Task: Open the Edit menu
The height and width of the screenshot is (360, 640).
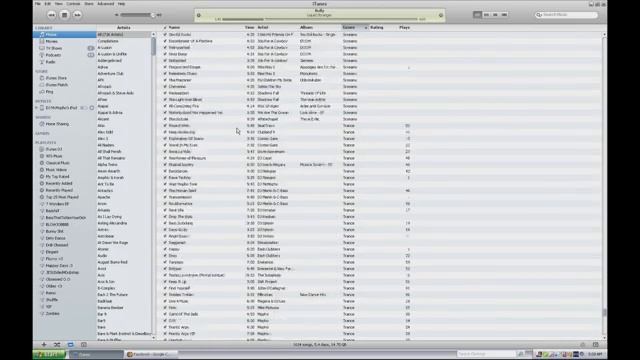Action: tap(48, 4)
